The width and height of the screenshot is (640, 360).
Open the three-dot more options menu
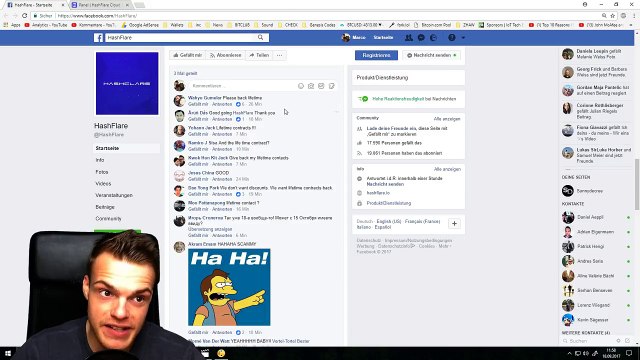tap(280, 55)
